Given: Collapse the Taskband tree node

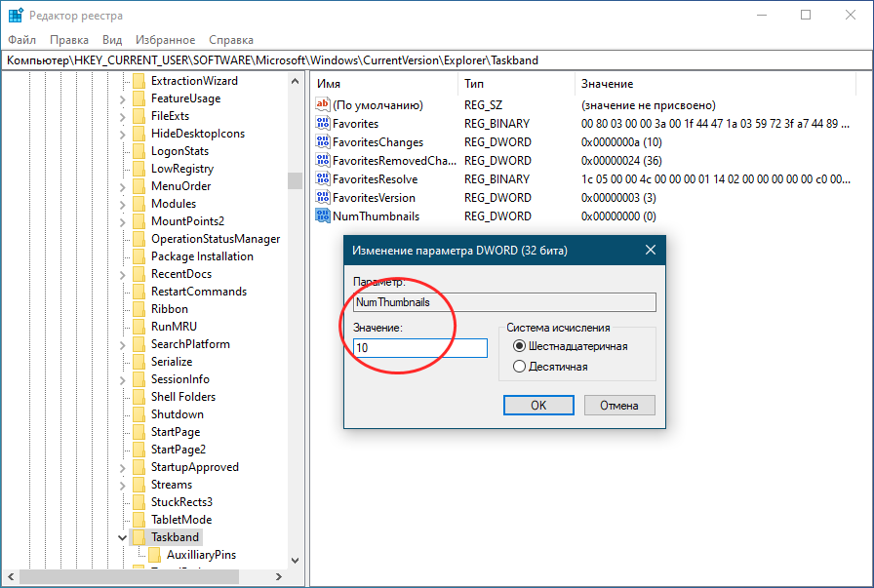Looking at the screenshot, I should coord(123,538).
